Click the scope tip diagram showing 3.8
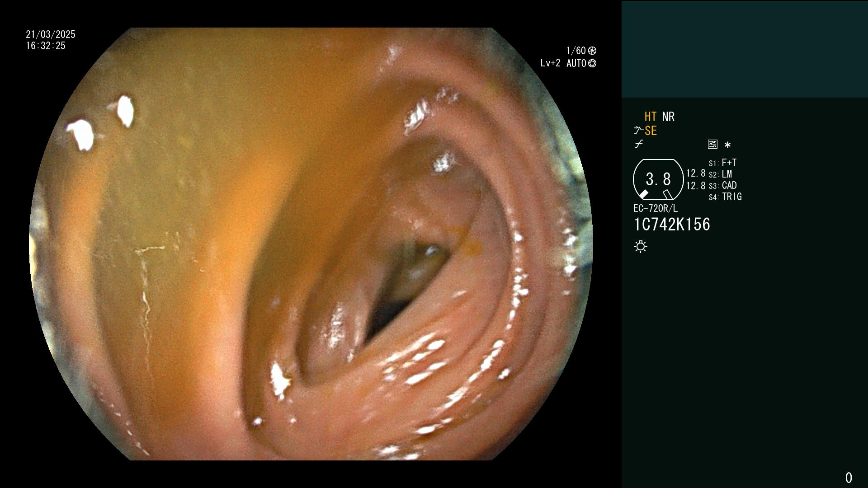 (658, 179)
